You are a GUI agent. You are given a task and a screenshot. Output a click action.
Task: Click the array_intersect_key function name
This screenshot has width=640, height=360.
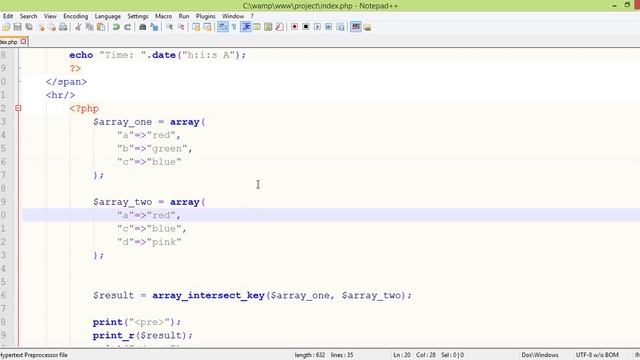click(x=208, y=295)
